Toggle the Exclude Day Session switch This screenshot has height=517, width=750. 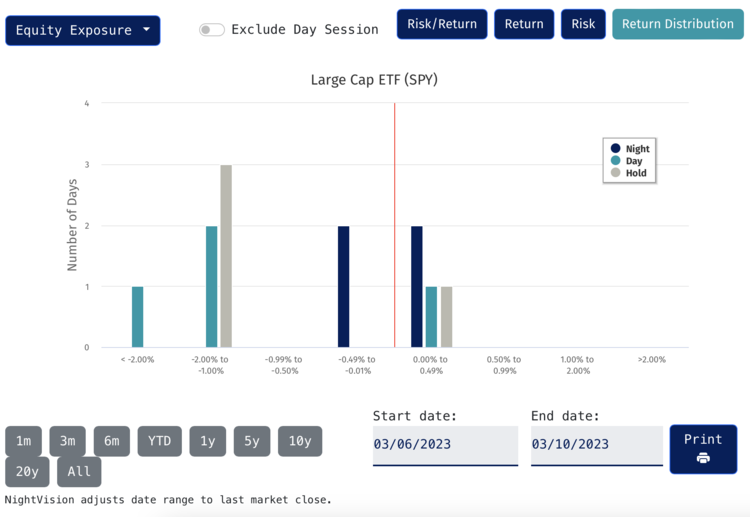[211, 30]
